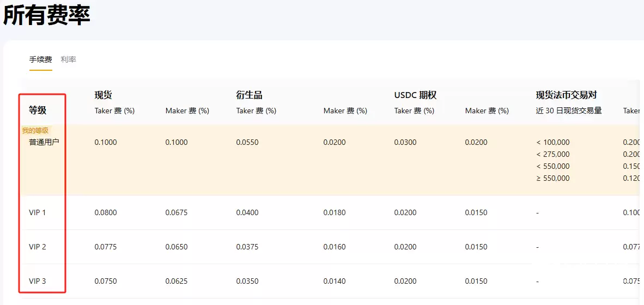
Task: Click the 我的等级 badge label
Action: (x=35, y=131)
